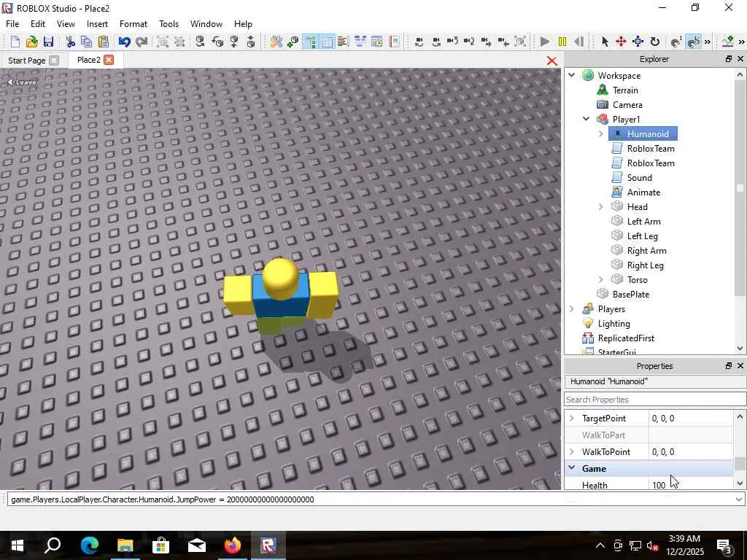Select Camera in Explorer
The image size is (747, 560).
627,105
